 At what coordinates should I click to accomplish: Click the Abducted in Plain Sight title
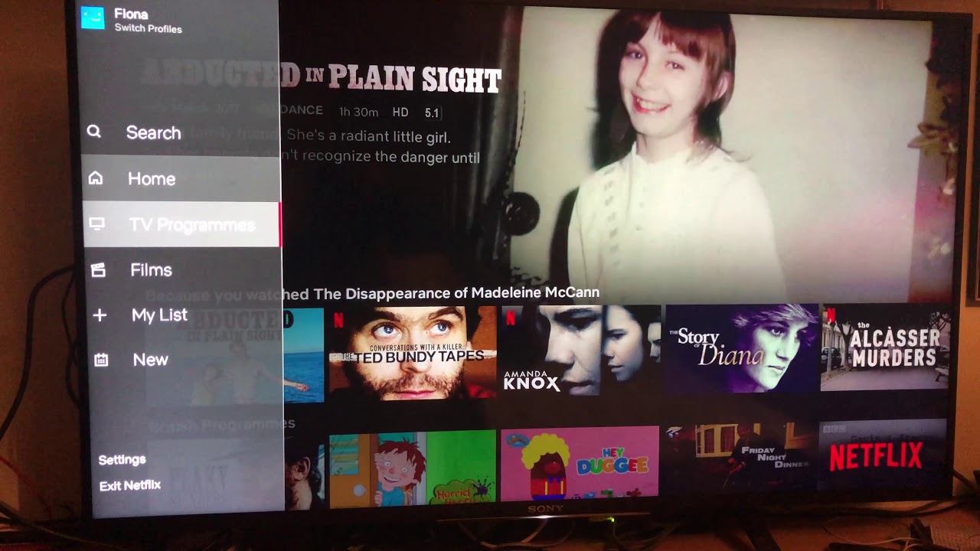point(322,77)
